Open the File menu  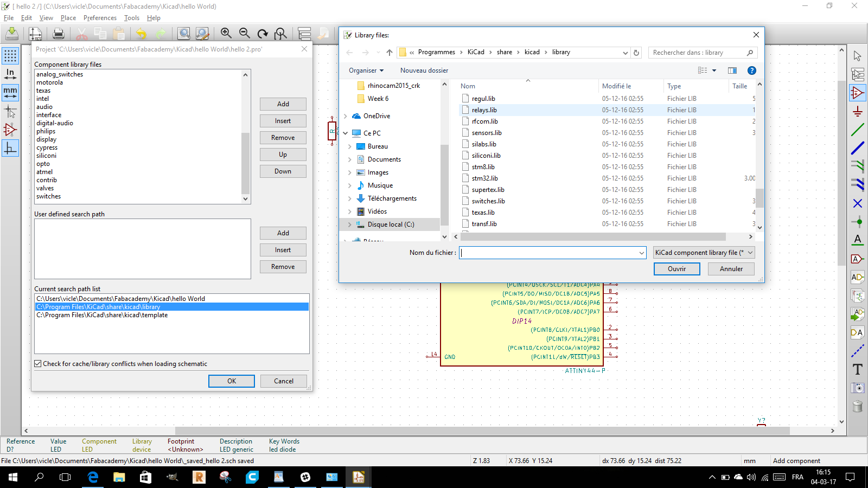click(x=9, y=18)
